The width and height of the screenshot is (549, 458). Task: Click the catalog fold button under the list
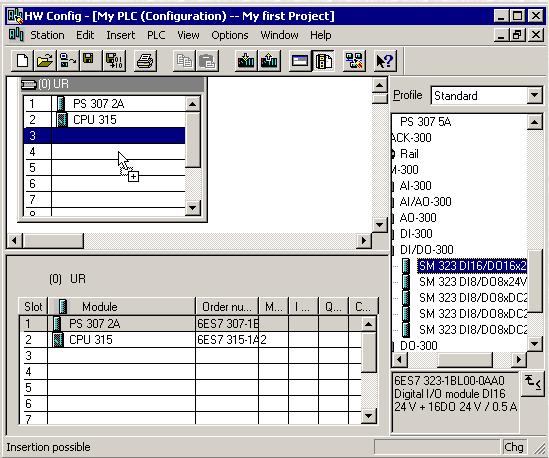pyautogui.click(x=532, y=384)
